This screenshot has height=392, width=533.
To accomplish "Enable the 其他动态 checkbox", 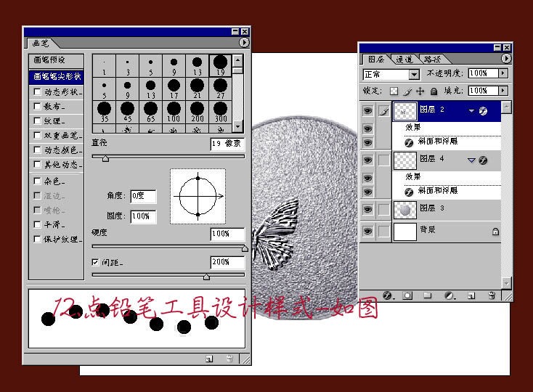I will (x=37, y=164).
